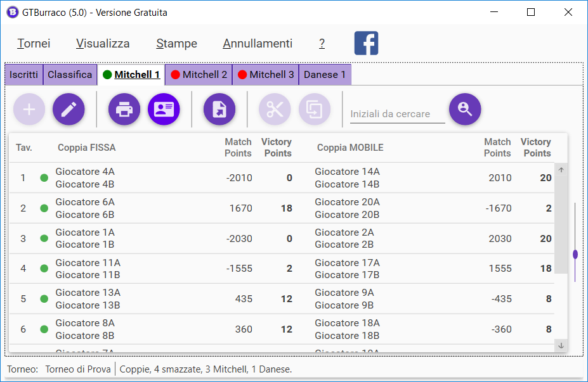Click the export document arrow button
The width and height of the screenshot is (588, 382).
pyautogui.click(x=219, y=110)
